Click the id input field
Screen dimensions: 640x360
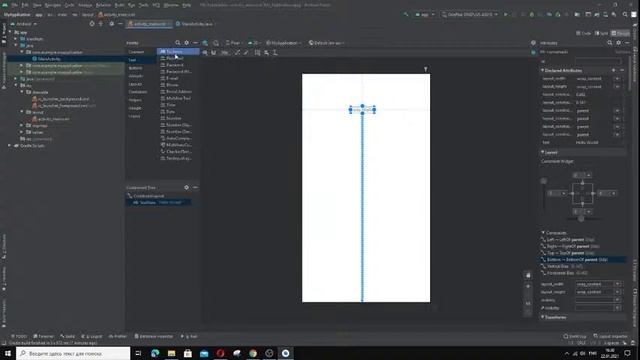coord(598,61)
